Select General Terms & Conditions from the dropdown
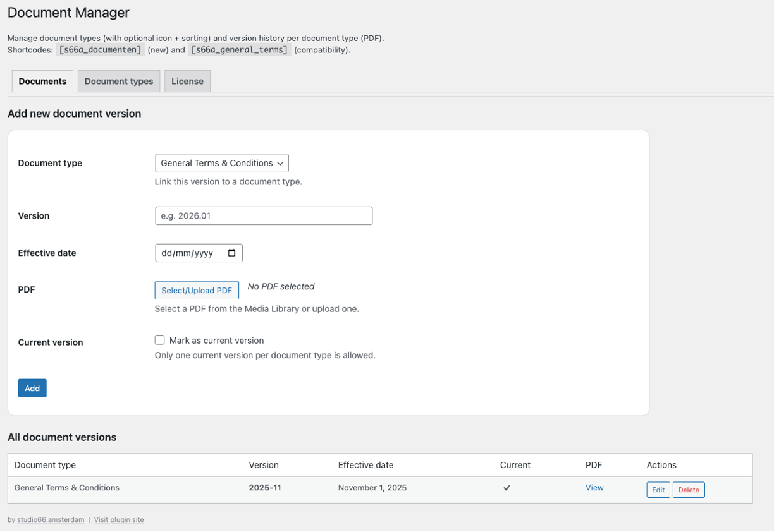 pyautogui.click(x=221, y=163)
